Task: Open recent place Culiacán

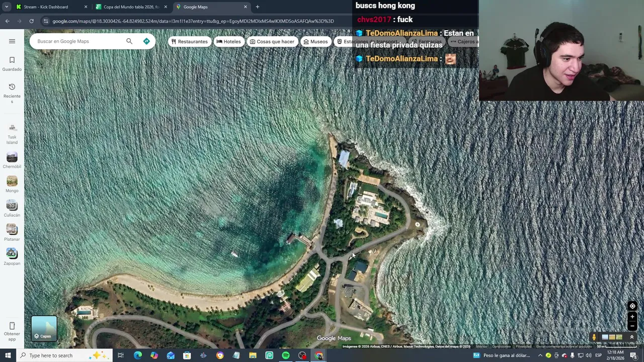Action: pyautogui.click(x=12, y=209)
